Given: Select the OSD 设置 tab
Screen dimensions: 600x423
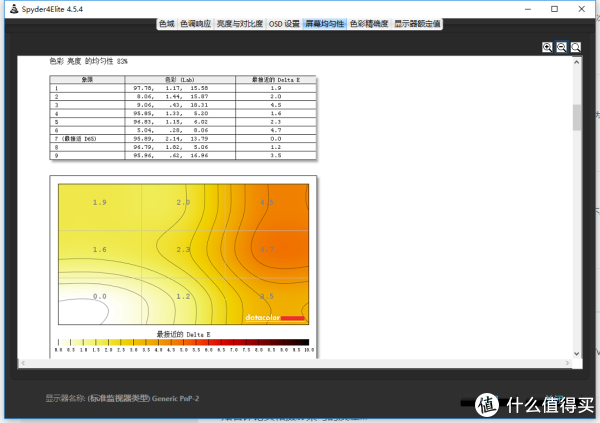Looking at the screenshot, I should 284,24.
